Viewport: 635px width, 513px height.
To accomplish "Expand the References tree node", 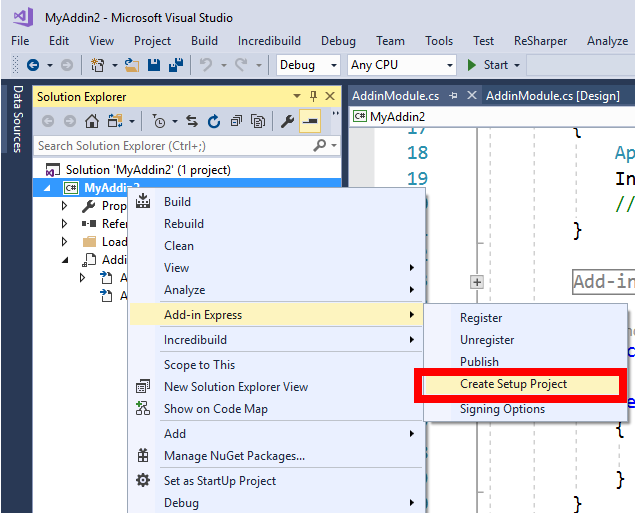I will 64,224.
